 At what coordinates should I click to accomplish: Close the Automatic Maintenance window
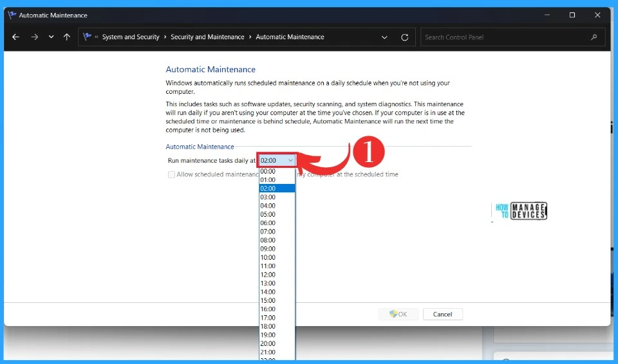click(x=597, y=15)
